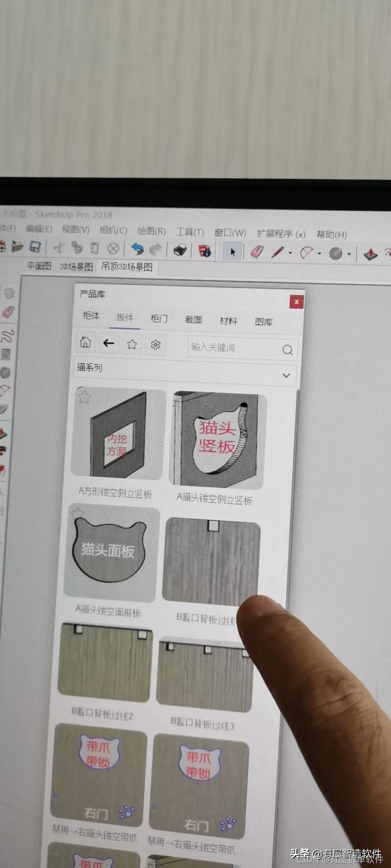Open product library settings gear
391x868 pixels.
point(156,345)
